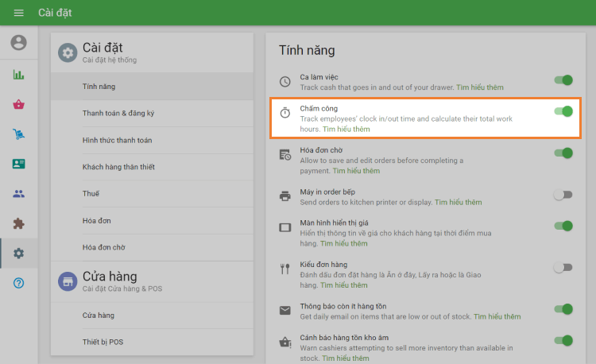Open the reports bar chart icon
Screen dimensions: 596x364
(x=18, y=75)
